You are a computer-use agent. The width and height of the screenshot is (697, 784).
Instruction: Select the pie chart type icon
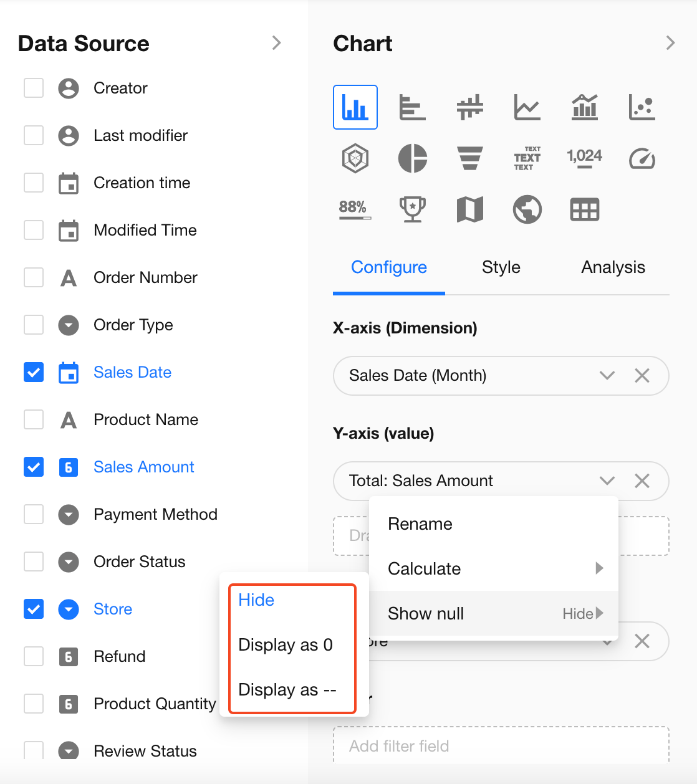pos(412,158)
